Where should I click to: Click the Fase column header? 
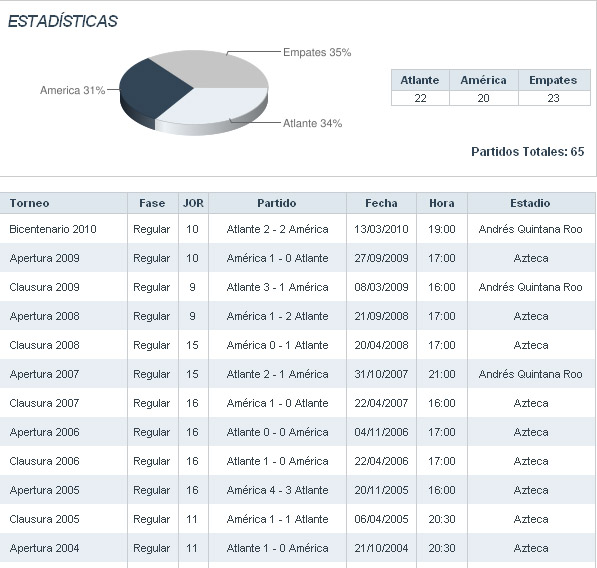coord(152,203)
